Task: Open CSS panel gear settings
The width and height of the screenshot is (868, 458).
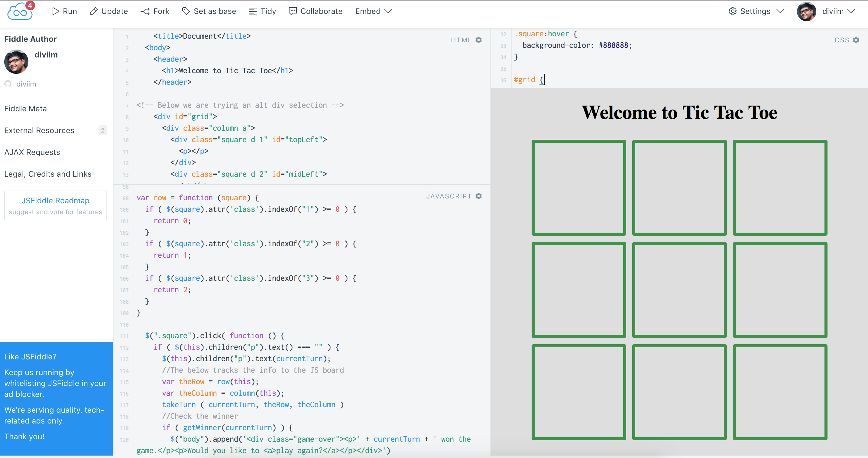Action: [x=856, y=40]
